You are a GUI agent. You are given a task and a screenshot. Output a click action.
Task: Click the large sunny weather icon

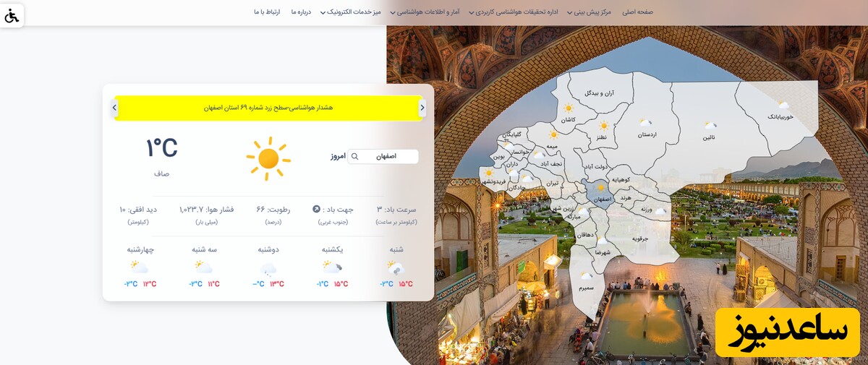(x=268, y=158)
